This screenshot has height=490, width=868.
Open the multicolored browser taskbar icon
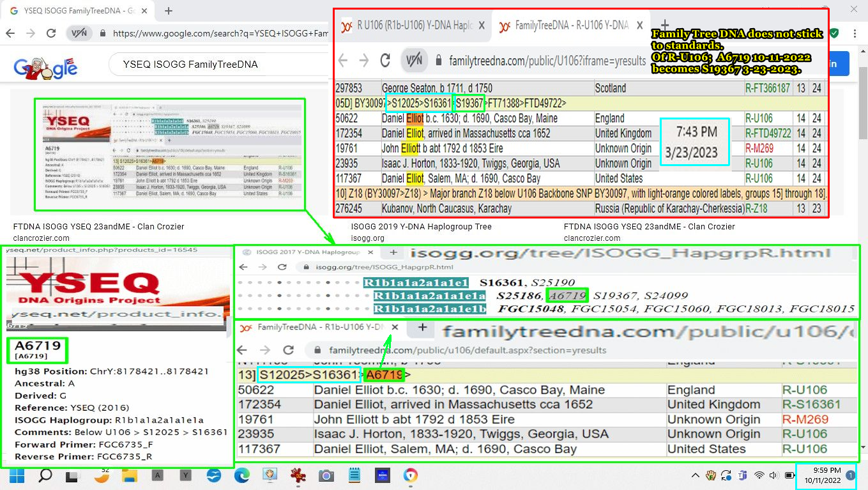[410, 475]
